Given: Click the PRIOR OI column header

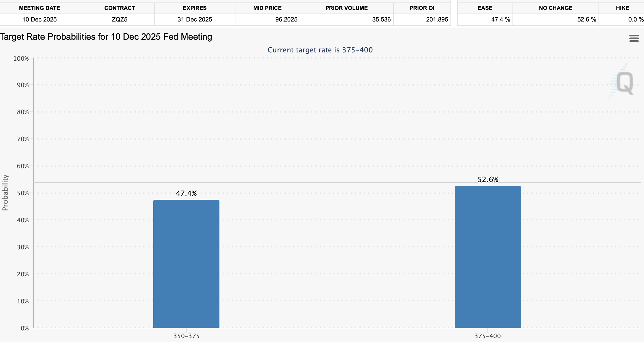Looking at the screenshot, I should tap(422, 8).
